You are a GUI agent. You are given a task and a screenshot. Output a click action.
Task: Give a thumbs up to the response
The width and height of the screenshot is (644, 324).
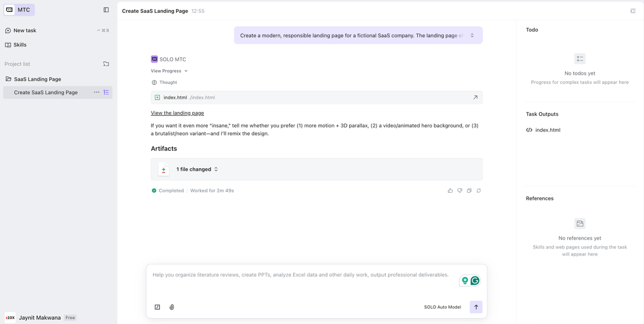click(450, 191)
